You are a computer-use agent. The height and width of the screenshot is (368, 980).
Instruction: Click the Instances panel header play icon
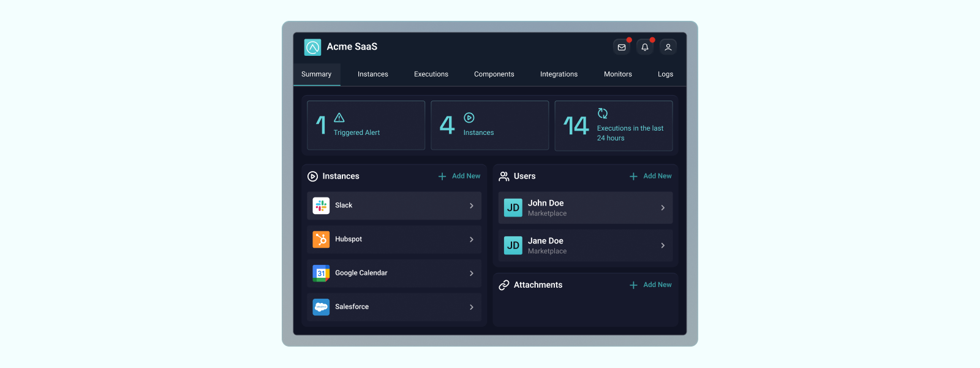coord(312,176)
